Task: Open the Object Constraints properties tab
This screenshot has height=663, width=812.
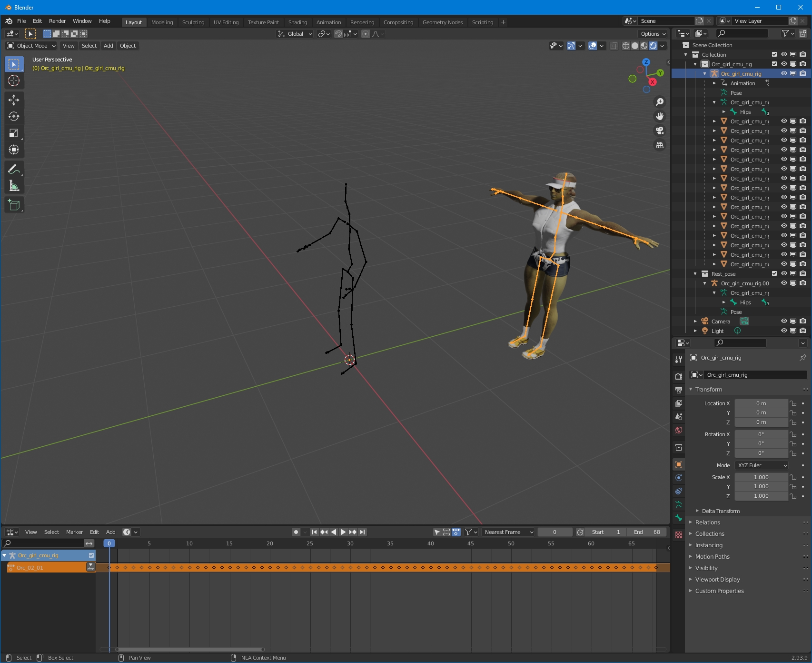Action: tap(679, 491)
